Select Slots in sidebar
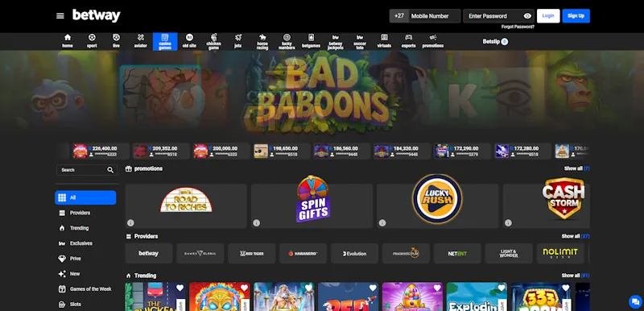 tap(85, 304)
